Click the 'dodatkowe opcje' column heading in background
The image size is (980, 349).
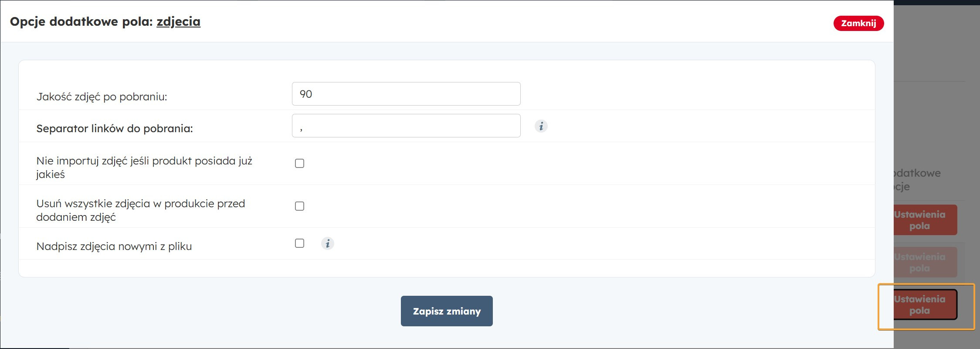tap(917, 179)
